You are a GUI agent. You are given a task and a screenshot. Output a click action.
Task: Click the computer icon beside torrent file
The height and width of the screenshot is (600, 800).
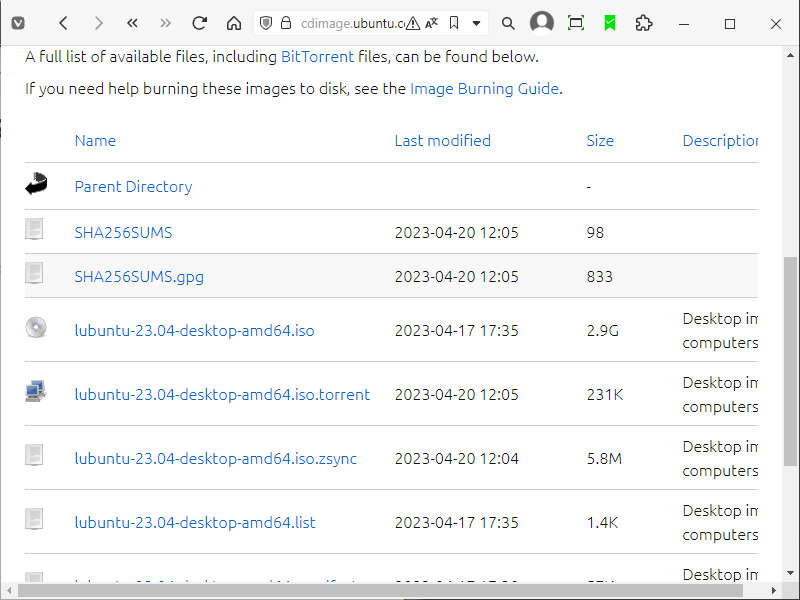pyautogui.click(x=36, y=391)
